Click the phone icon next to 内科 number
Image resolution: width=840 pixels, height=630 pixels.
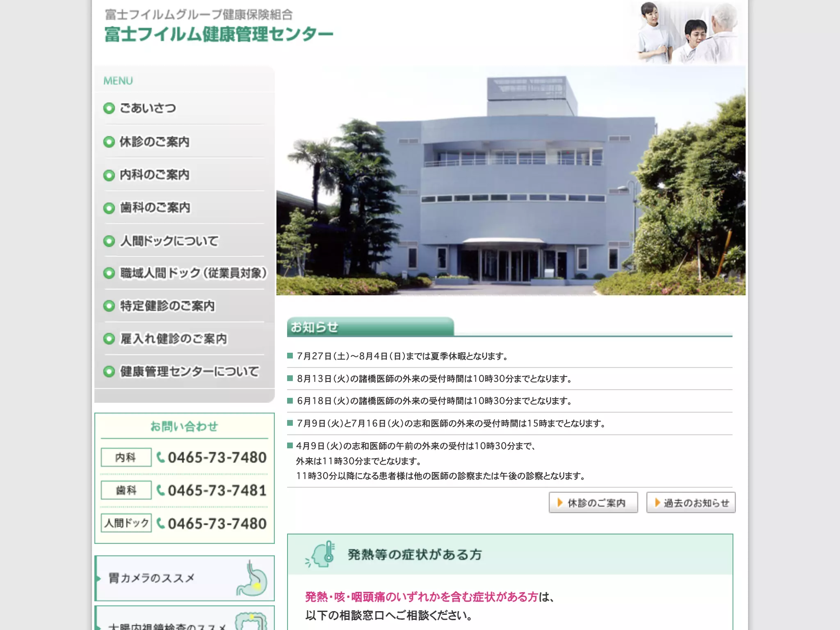click(x=161, y=457)
